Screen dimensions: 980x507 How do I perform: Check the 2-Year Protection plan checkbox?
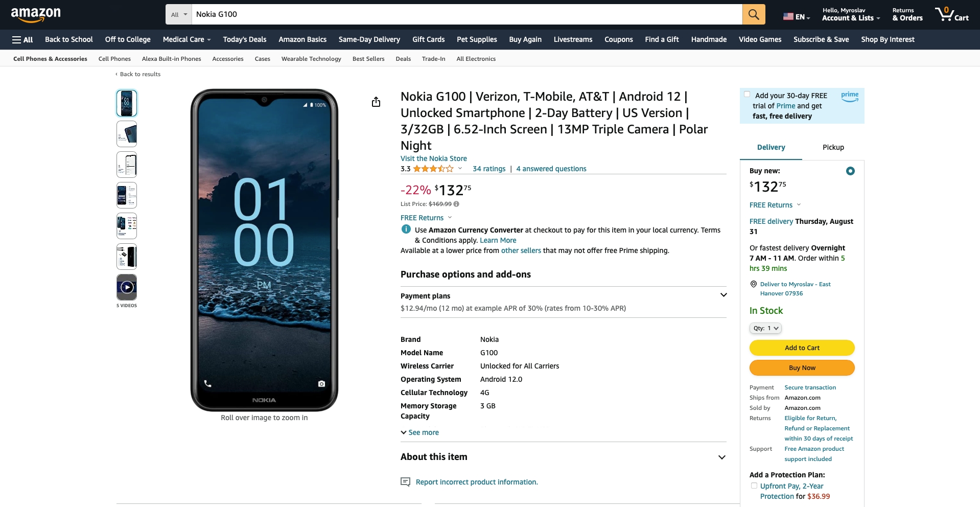pyautogui.click(x=754, y=486)
